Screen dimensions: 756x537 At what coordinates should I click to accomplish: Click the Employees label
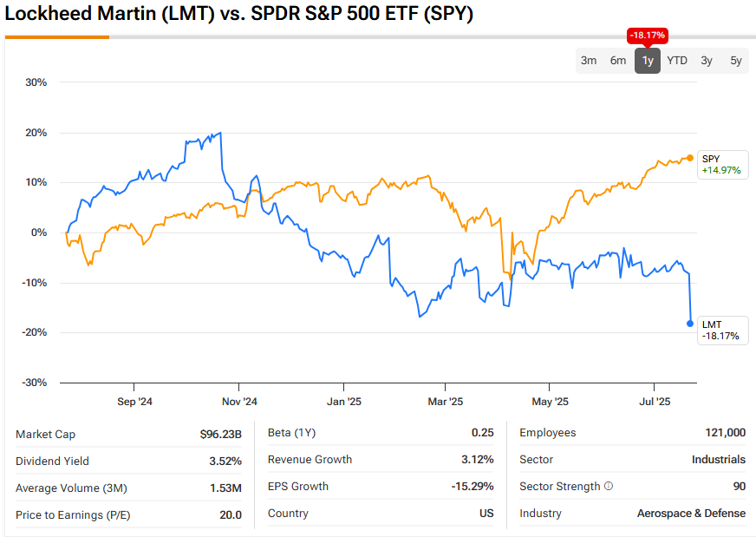[548, 433]
